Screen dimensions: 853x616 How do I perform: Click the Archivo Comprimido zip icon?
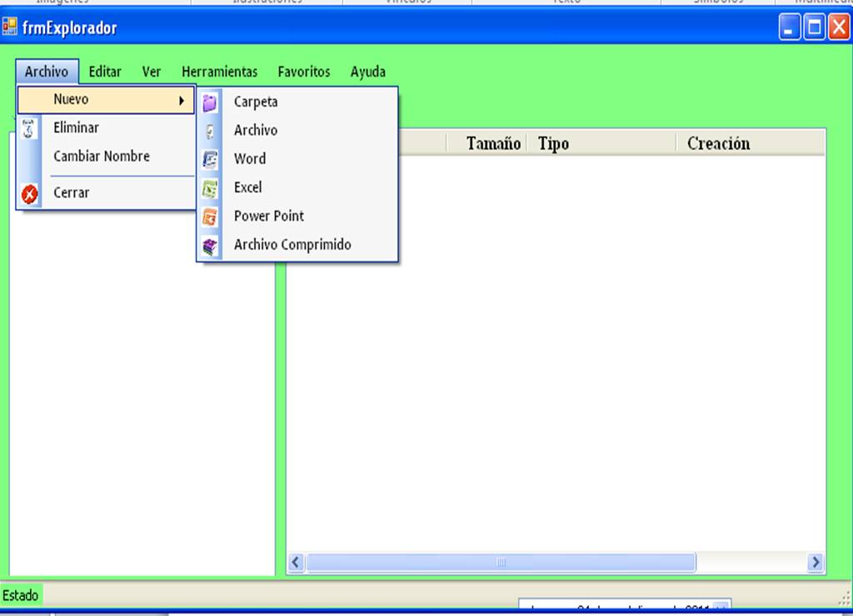click(x=210, y=244)
